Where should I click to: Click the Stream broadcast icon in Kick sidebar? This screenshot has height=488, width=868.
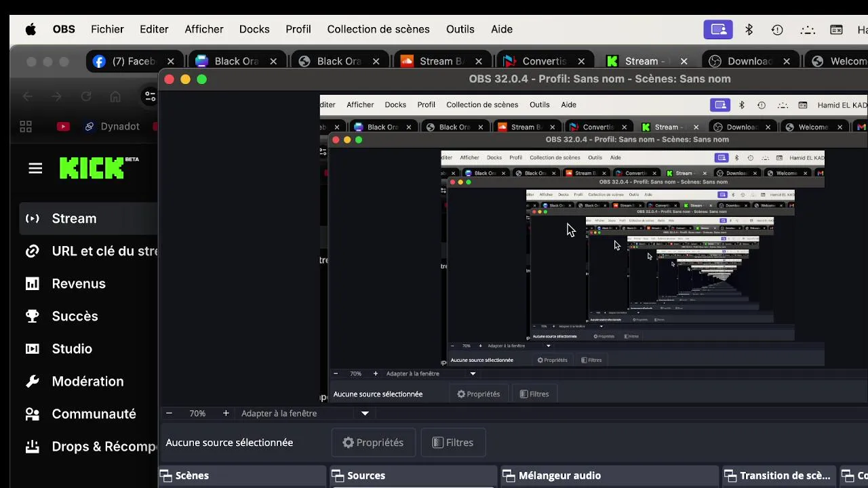[x=32, y=218]
